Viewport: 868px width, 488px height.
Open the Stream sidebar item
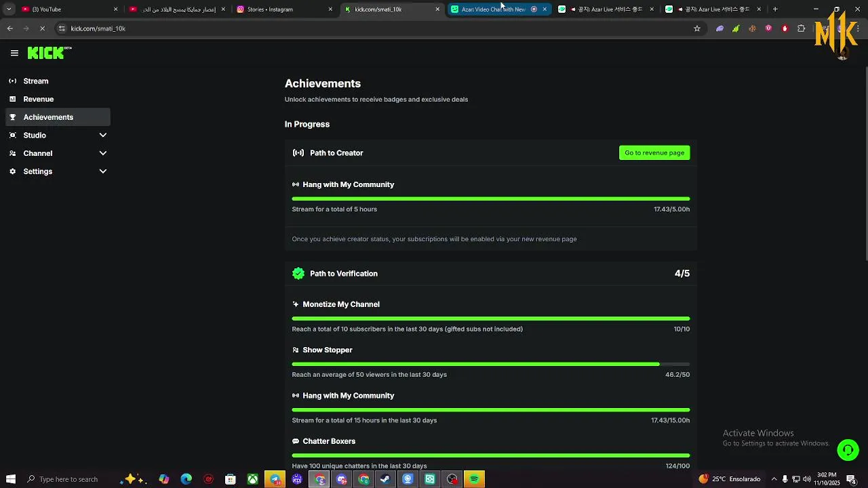[58, 81]
